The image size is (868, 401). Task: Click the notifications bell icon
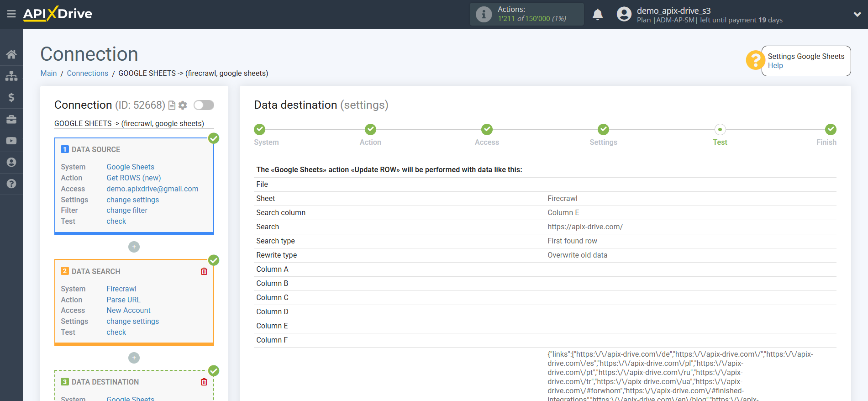tap(597, 15)
